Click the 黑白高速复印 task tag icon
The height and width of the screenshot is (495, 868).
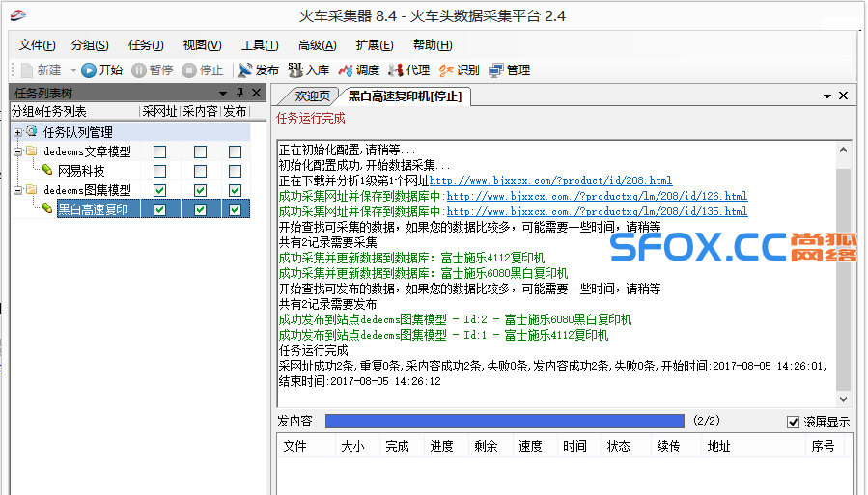pos(47,208)
